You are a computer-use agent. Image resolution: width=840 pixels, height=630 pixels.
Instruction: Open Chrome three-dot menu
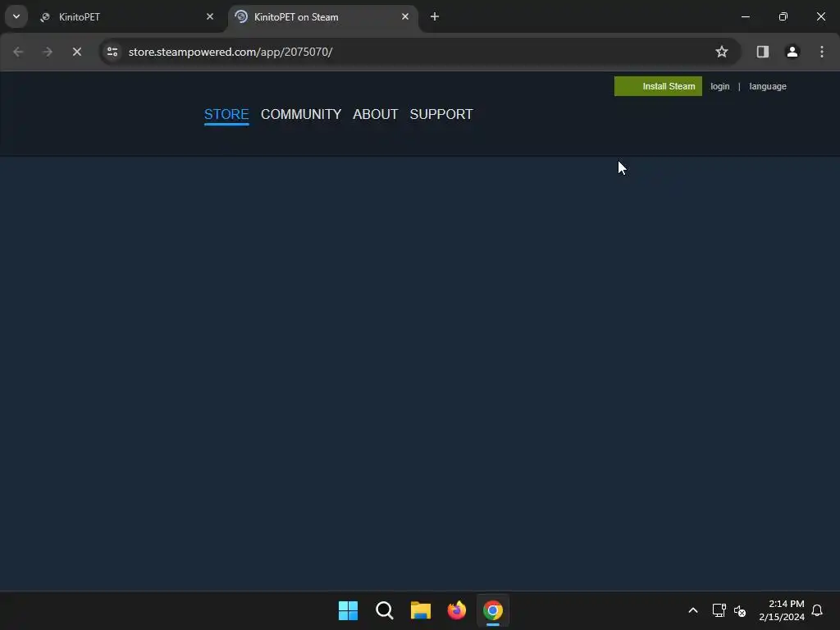click(x=822, y=52)
